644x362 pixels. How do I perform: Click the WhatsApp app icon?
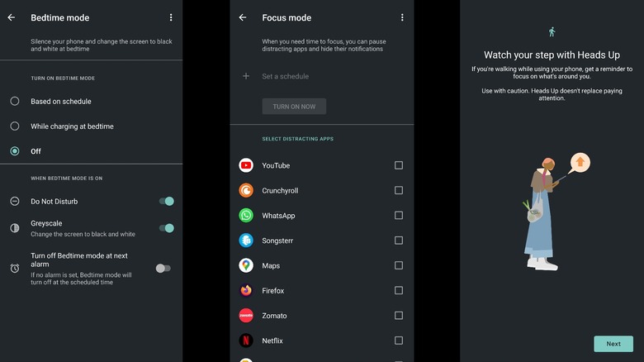(246, 216)
